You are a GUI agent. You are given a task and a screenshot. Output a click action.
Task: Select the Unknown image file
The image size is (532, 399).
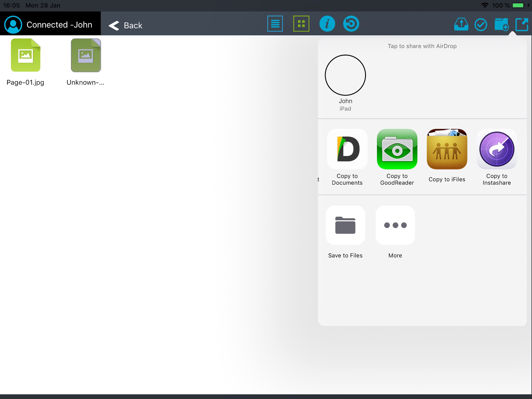86,55
